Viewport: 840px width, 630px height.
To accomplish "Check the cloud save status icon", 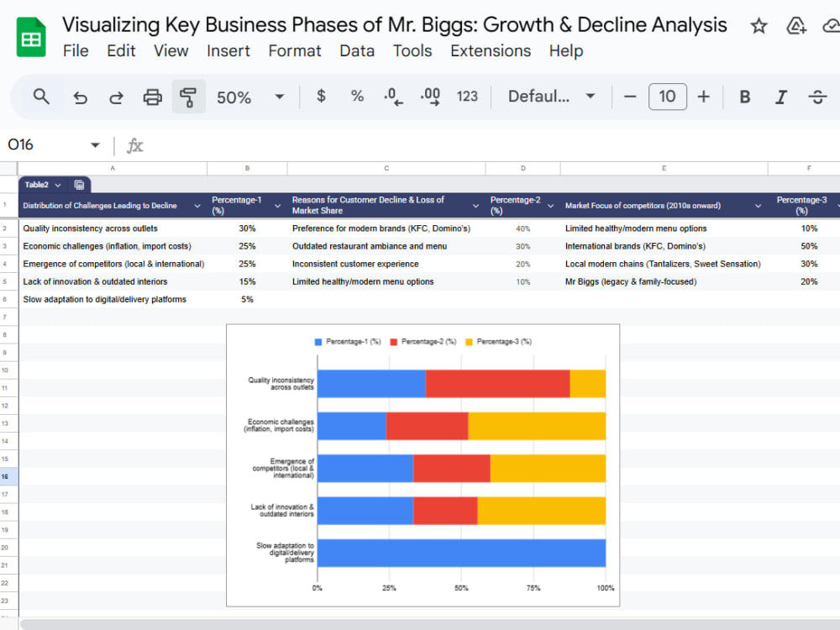I will 832,26.
